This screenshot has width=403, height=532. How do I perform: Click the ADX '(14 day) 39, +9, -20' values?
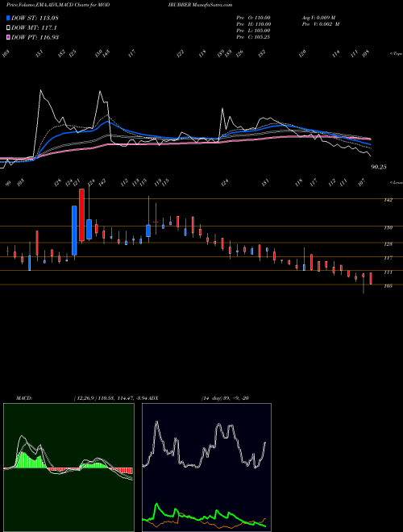coord(225,397)
